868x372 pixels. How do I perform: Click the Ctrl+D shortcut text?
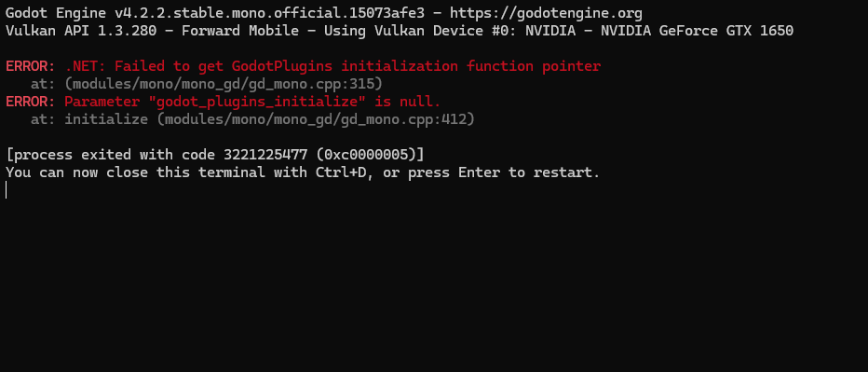tap(341, 172)
